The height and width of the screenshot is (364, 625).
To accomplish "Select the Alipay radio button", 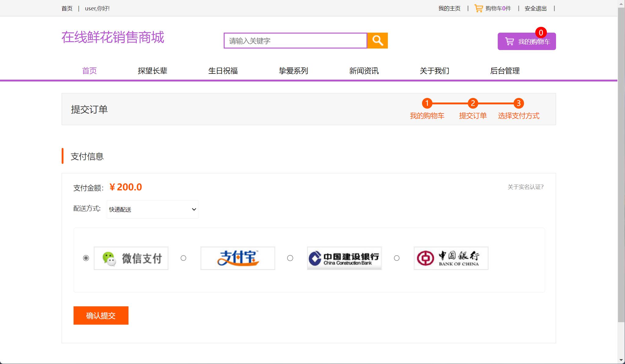I will [183, 258].
